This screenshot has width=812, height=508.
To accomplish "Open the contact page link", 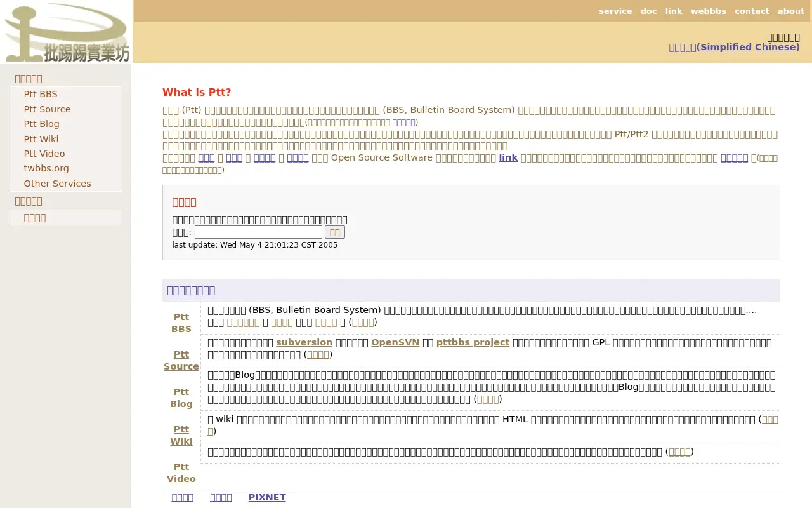I will point(752,11).
